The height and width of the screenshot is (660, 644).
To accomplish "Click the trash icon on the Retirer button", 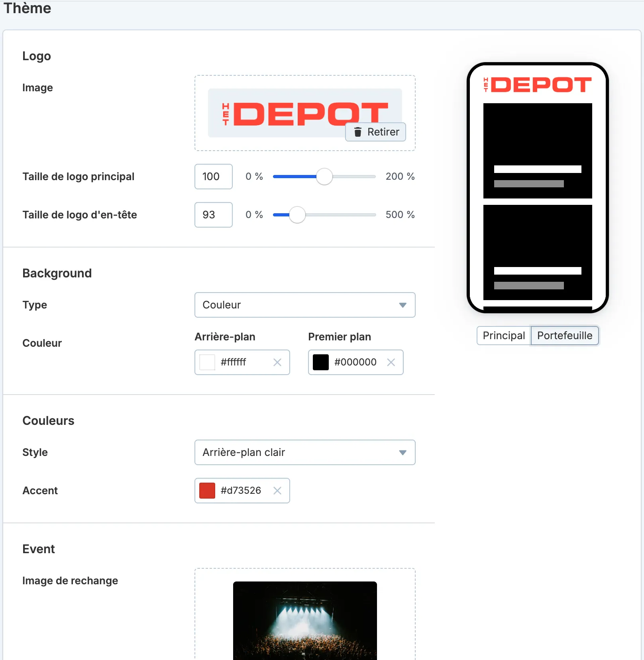I will 358,132.
